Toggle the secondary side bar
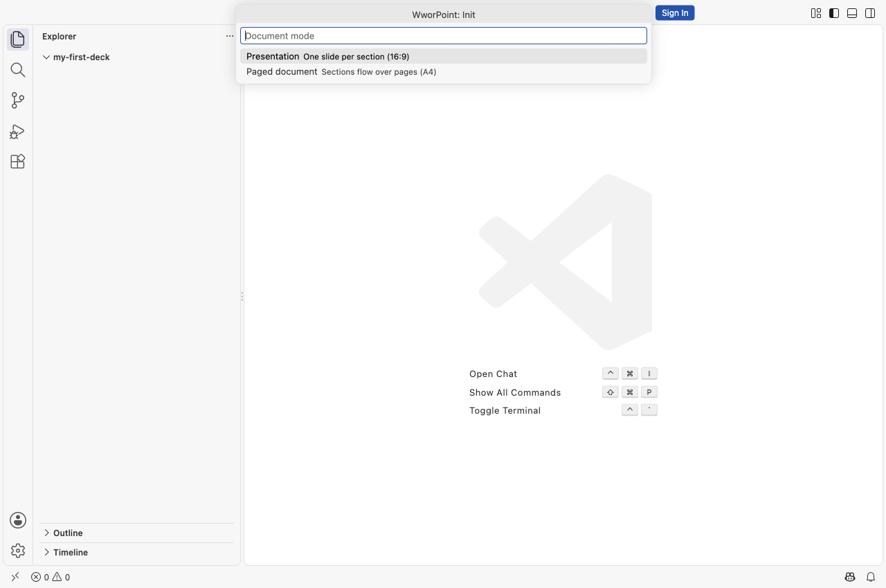 pyautogui.click(x=870, y=13)
